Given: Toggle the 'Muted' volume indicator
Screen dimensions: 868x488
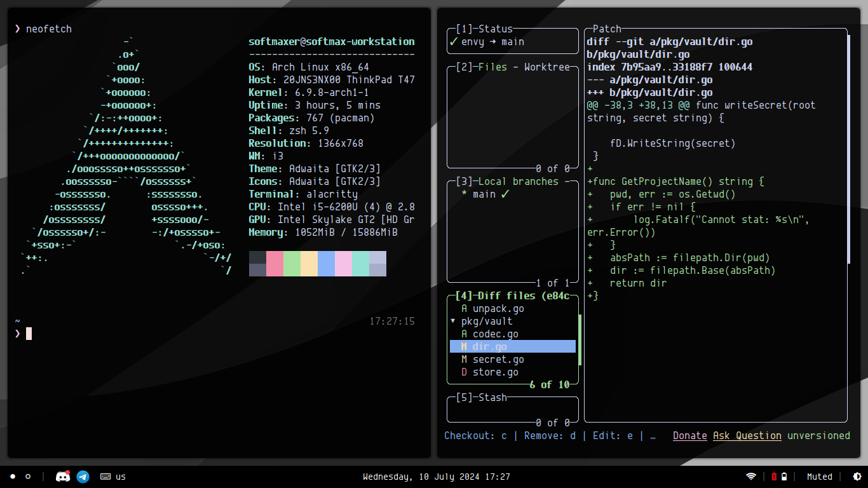Looking at the screenshot, I should coord(820,477).
